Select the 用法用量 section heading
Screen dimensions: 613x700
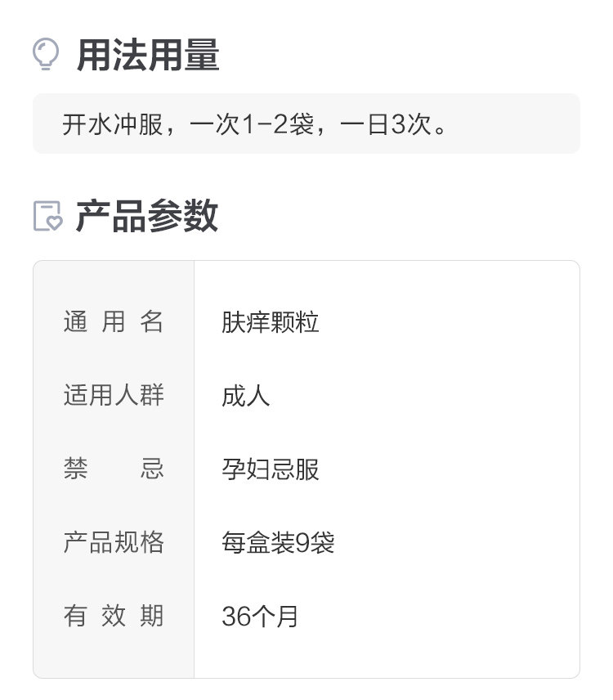(148, 56)
